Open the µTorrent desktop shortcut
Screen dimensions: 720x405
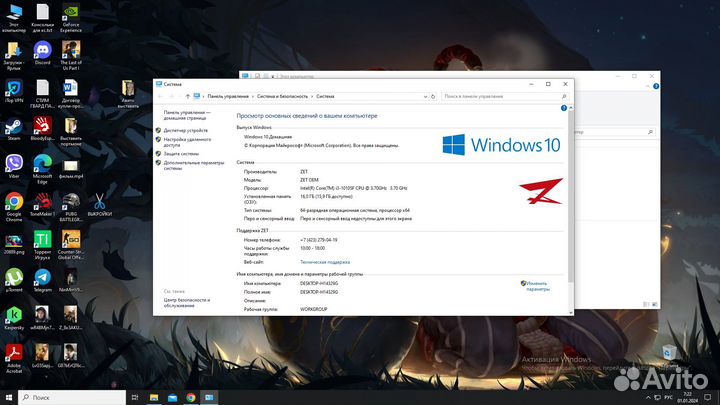[14, 281]
